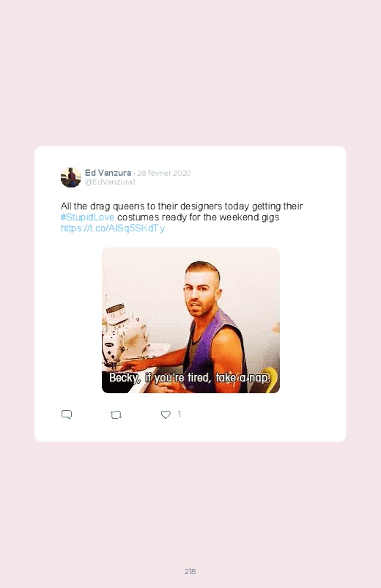
Task: Follow the t.co/AISq5SKdTy link
Action: [x=113, y=228]
